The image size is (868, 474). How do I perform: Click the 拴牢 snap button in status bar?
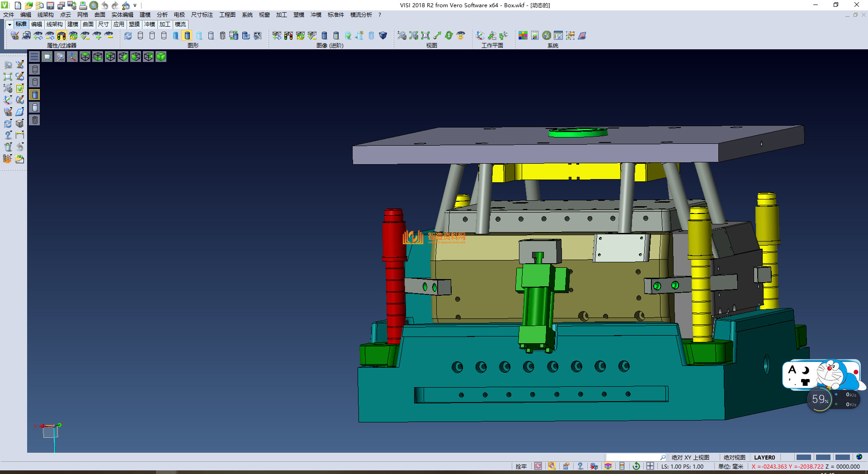tap(521, 466)
